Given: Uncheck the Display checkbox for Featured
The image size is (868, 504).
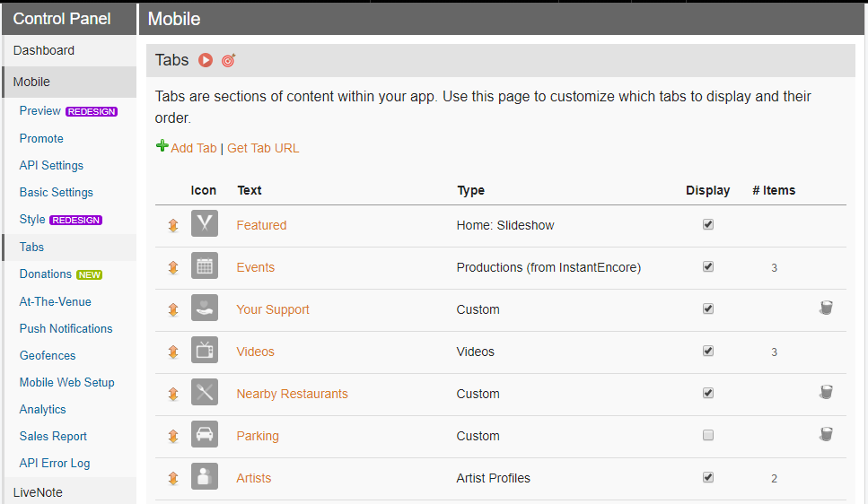Looking at the screenshot, I should point(708,224).
